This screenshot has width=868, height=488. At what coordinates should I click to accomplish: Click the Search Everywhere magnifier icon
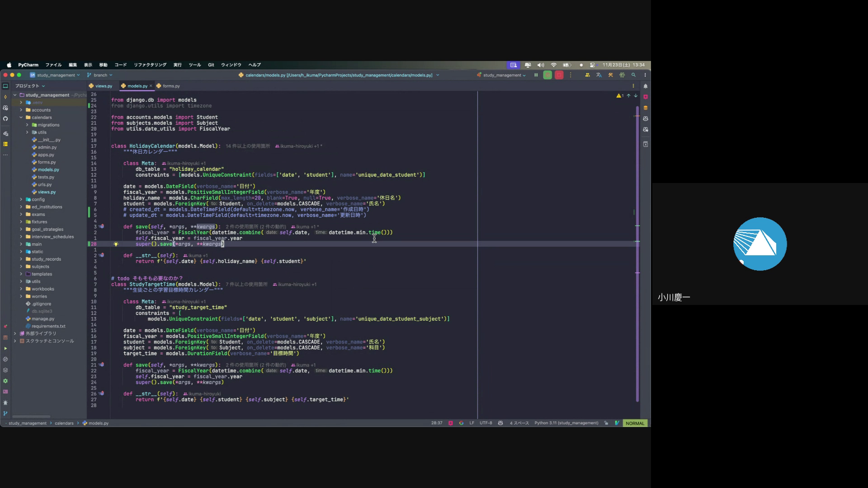pyautogui.click(x=633, y=75)
